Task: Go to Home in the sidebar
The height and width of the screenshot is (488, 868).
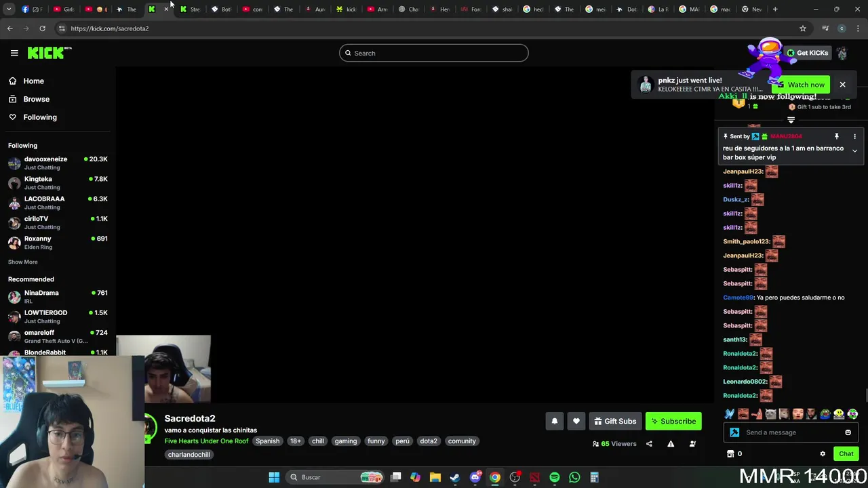Action: 33,81
